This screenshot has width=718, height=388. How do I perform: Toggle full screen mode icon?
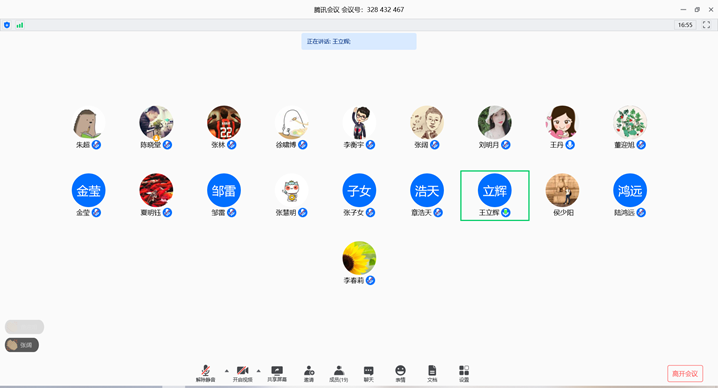point(707,25)
